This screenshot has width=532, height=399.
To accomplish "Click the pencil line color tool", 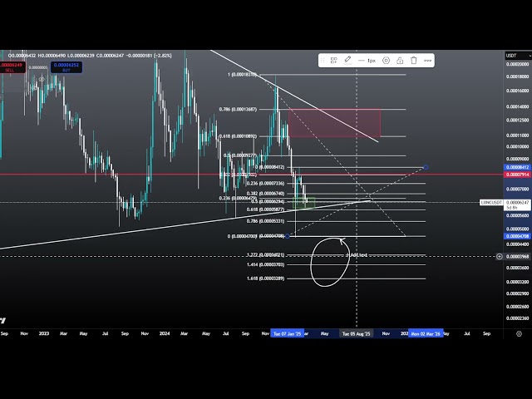I will click(x=347, y=60).
